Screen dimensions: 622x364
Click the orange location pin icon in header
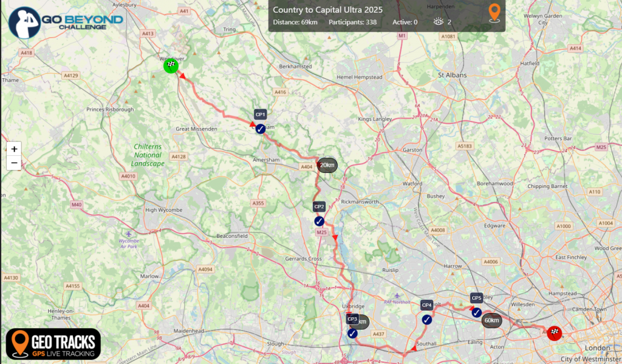pos(494,13)
